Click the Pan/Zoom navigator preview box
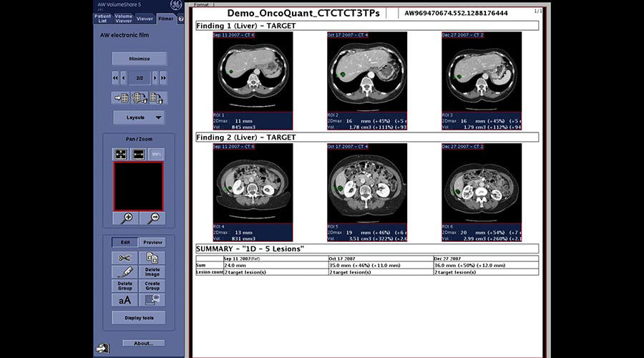 coord(138,186)
